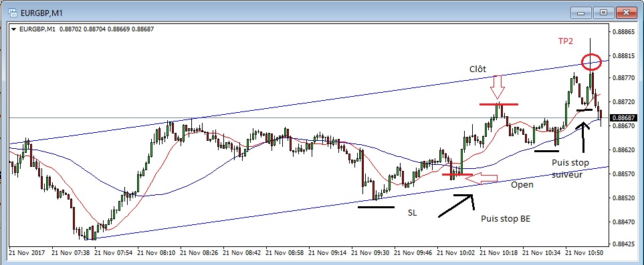
Task: Click time axis label 21 Nov 08:58
Action: tap(286, 253)
